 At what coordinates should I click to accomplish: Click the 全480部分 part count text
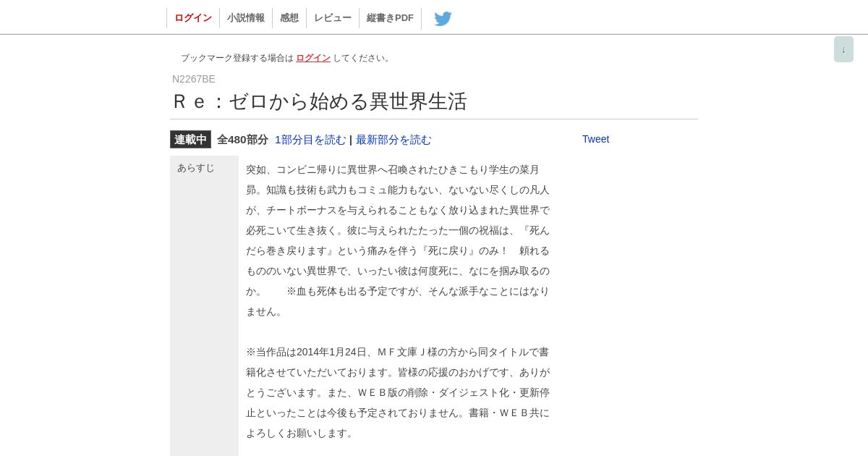point(242,140)
